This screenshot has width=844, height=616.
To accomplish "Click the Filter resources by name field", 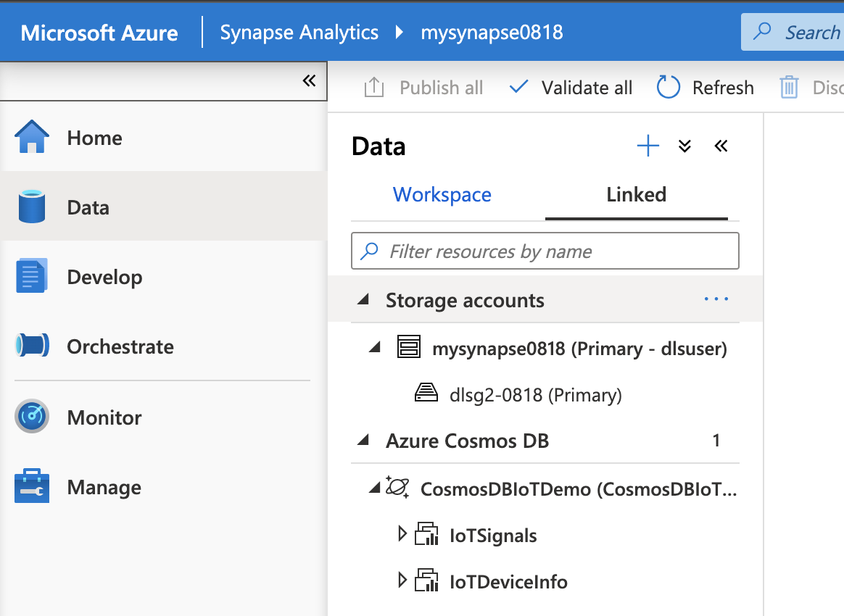I will click(545, 251).
